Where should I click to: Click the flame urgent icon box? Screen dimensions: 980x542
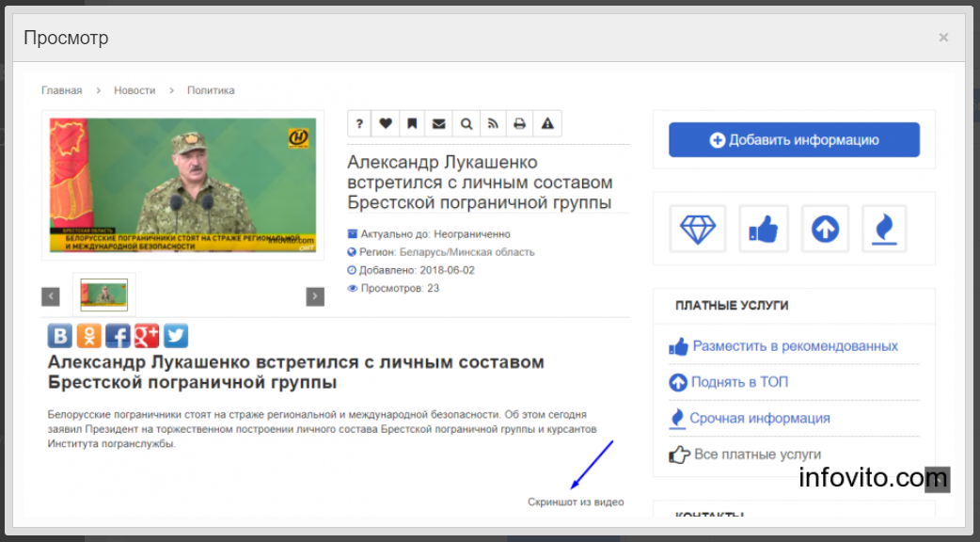[884, 229]
